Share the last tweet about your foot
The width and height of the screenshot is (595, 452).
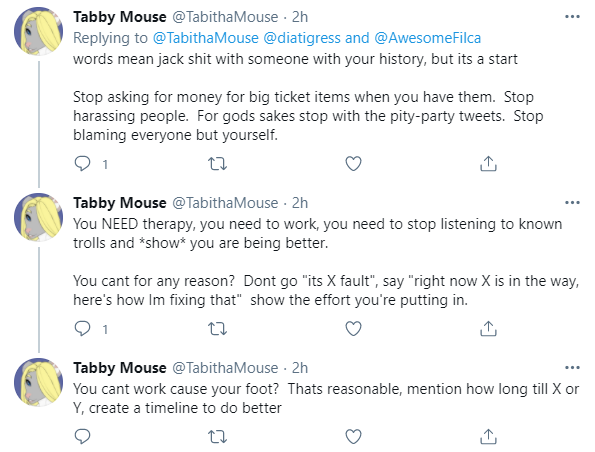[x=488, y=436]
